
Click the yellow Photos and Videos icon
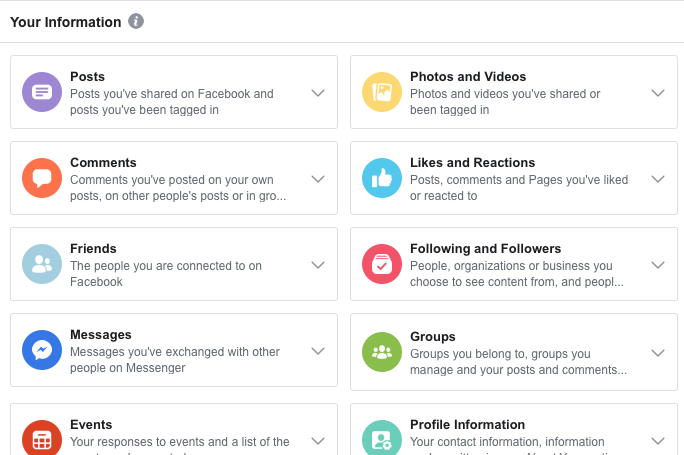382,92
